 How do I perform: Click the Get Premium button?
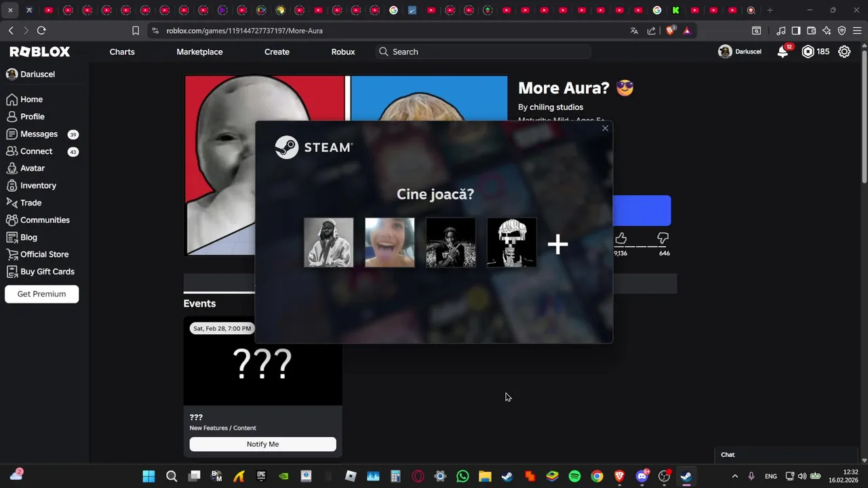42,294
